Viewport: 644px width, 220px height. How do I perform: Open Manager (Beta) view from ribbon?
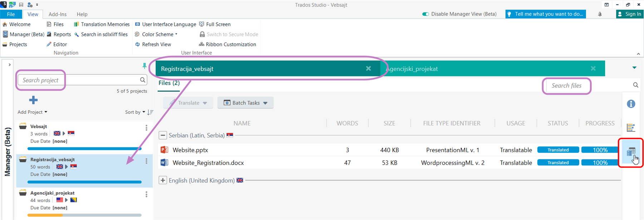click(x=24, y=34)
